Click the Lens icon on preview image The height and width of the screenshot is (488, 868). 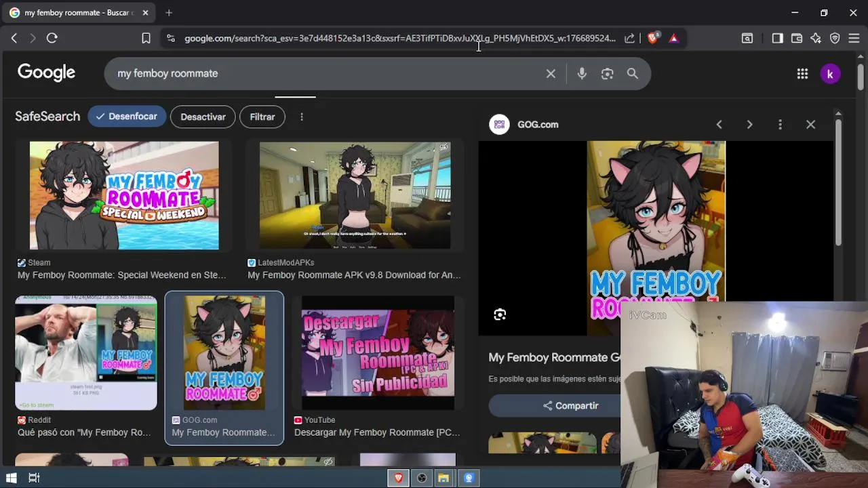[x=500, y=314]
